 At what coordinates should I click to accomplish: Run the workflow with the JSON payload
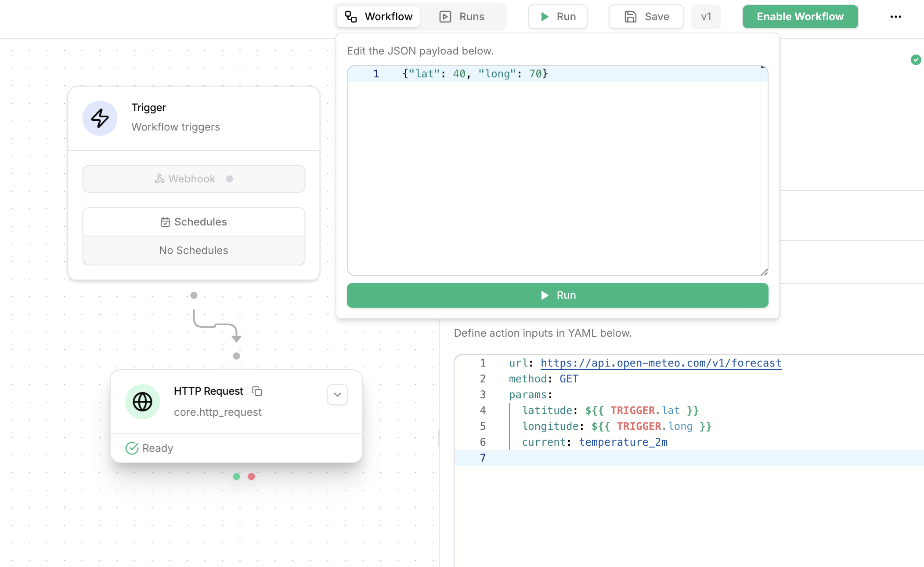coord(557,295)
